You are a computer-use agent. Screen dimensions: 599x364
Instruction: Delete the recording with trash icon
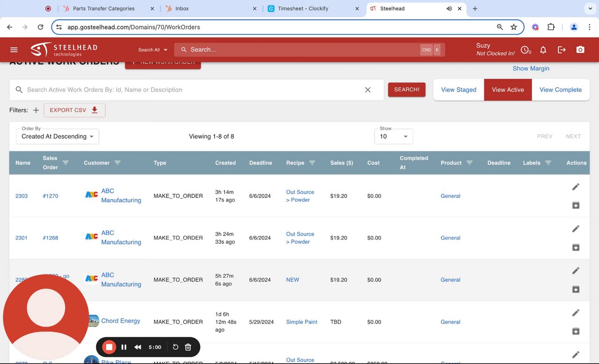coord(188,347)
